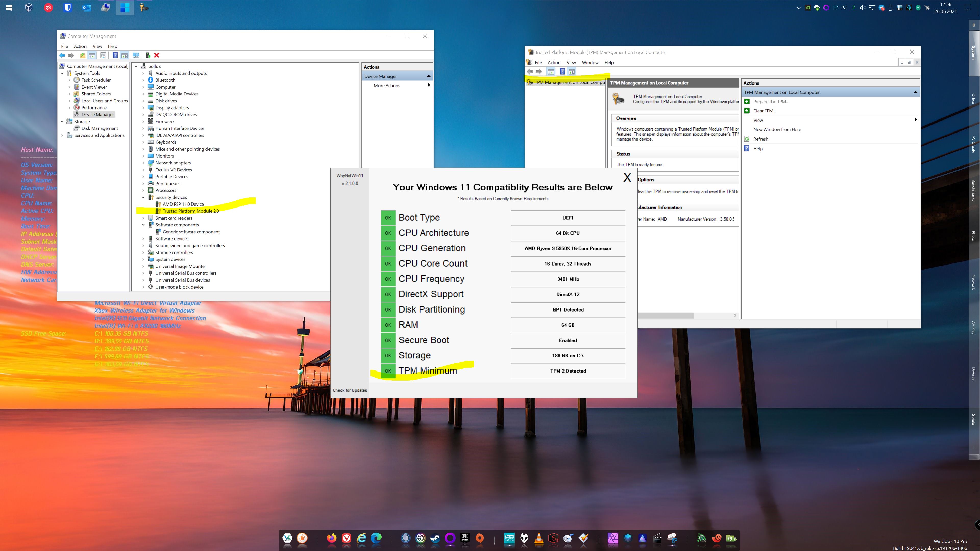The width and height of the screenshot is (980, 551).
Task: Expand the Network adapters category
Action: [143, 163]
